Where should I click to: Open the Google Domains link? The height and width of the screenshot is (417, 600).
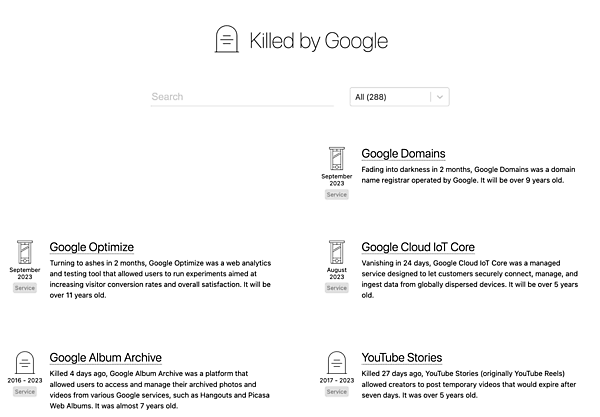[x=403, y=154]
